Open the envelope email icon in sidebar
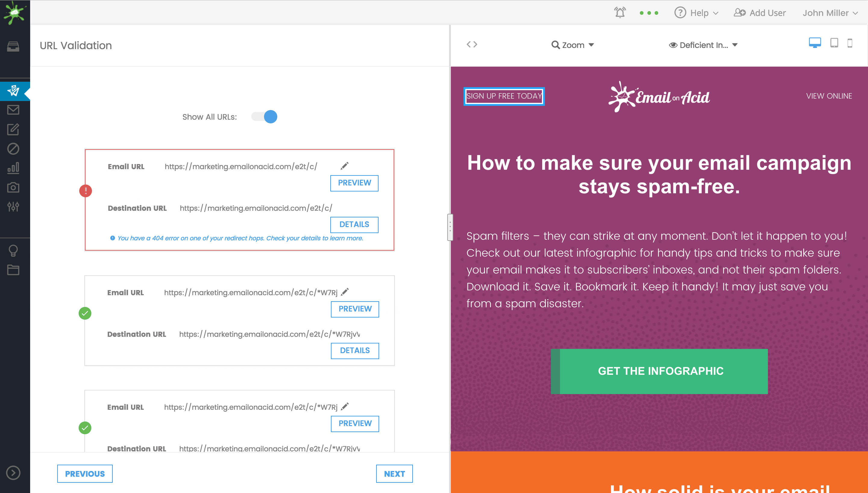 point(13,110)
